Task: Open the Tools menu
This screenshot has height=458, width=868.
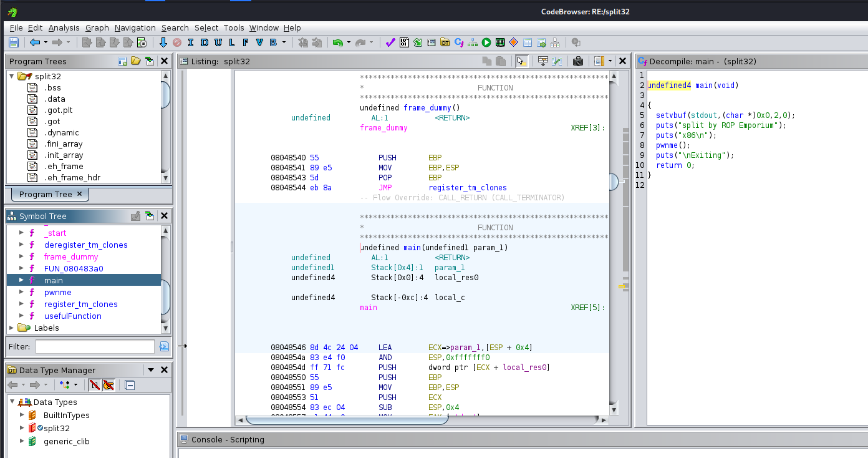Action: coord(234,27)
